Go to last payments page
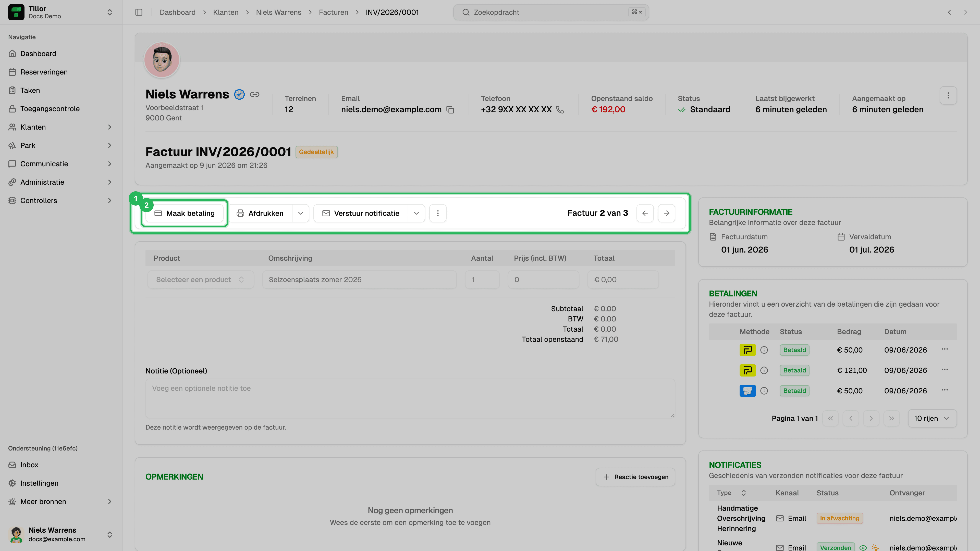The width and height of the screenshot is (980, 551). (892, 418)
